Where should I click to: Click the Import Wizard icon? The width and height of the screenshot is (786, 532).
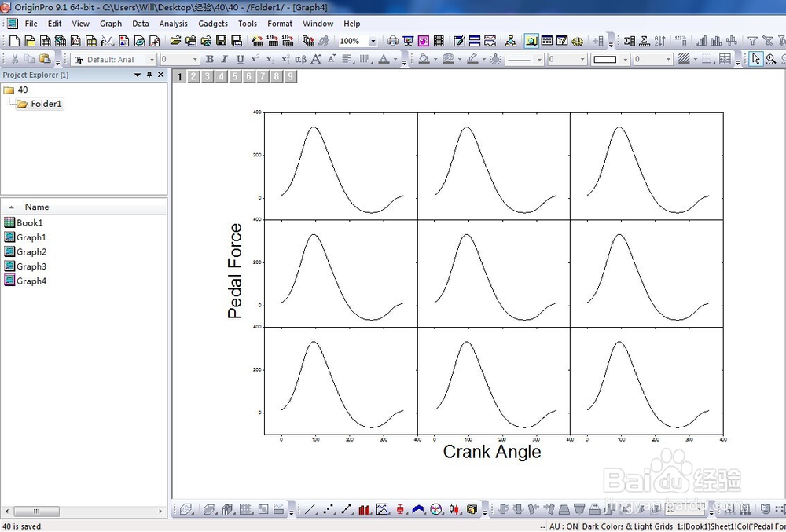257,41
